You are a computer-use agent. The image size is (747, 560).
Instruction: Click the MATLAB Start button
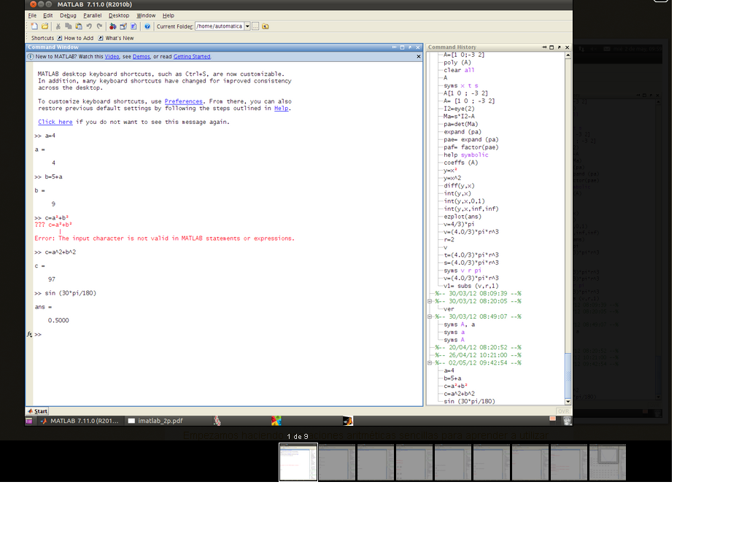point(38,411)
